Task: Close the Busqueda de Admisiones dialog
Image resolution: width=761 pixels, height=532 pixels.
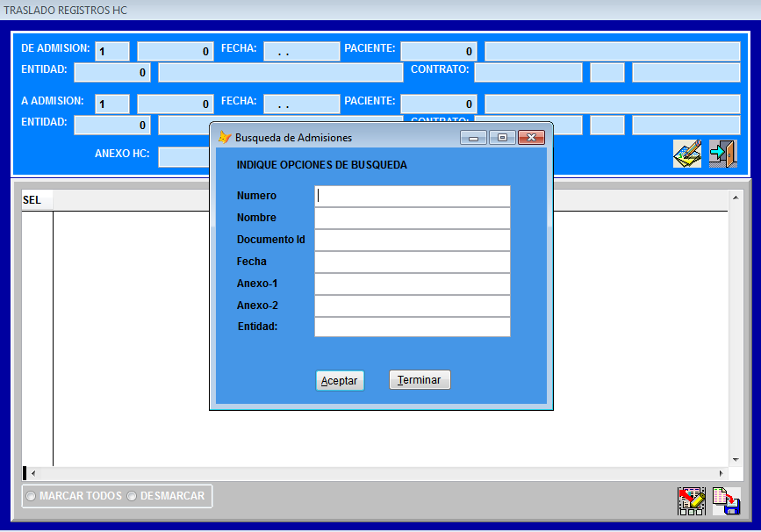Action: 531,138
